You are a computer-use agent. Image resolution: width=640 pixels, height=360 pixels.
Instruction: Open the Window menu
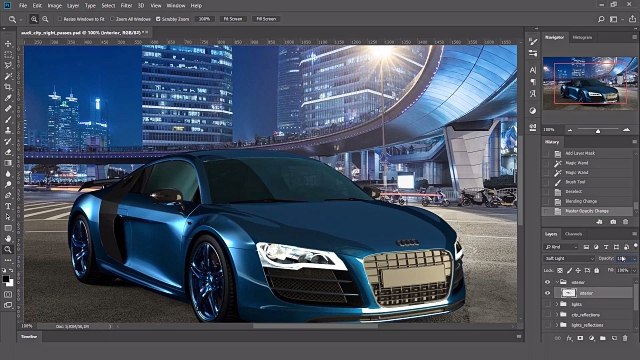click(x=176, y=6)
